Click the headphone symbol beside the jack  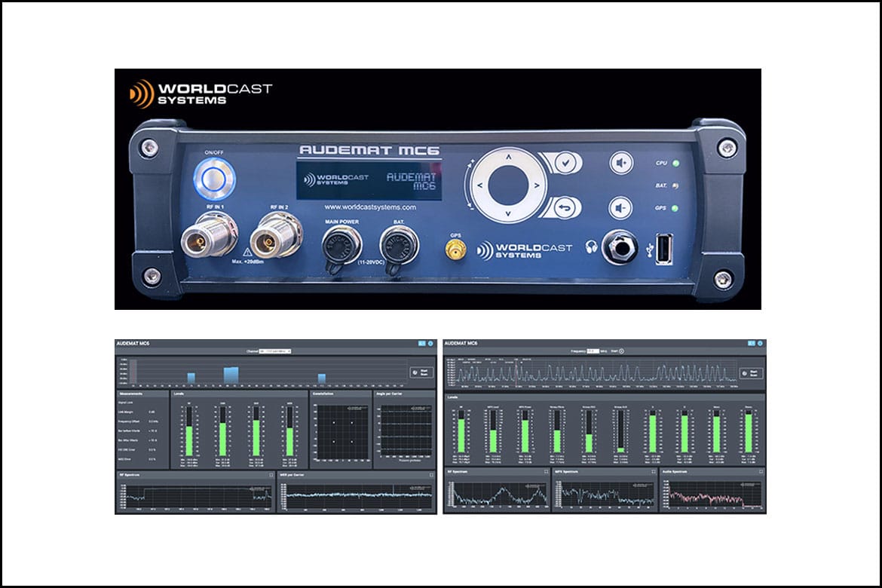pyautogui.click(x=590, y=247)
